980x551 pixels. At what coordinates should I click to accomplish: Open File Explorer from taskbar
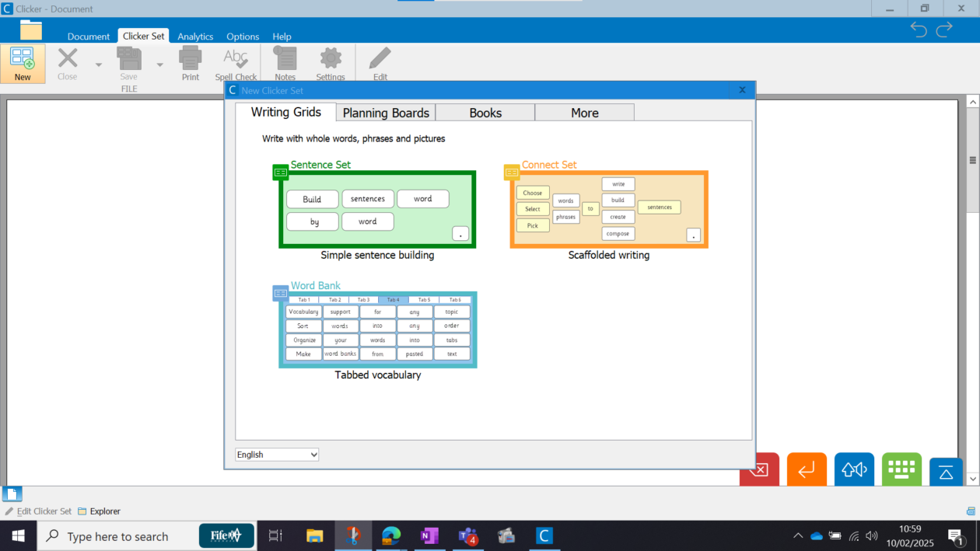point(314,535)
